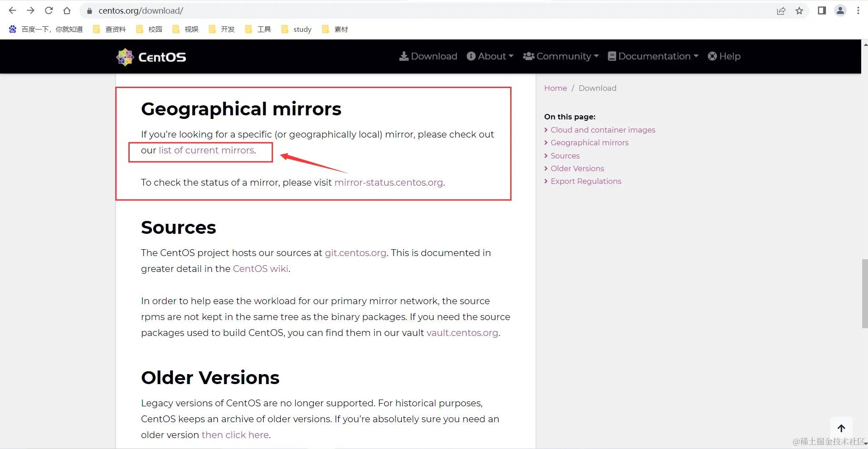This screenshot has width=868, height=449.
Task: Open the 校园 bookmark folder
Action: 149,30
